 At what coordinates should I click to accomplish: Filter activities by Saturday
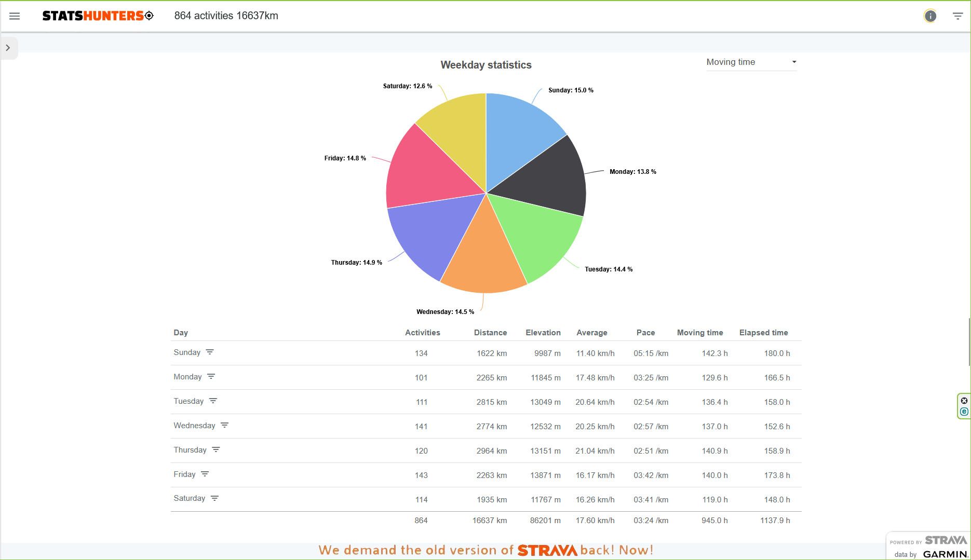click(214, 499)
